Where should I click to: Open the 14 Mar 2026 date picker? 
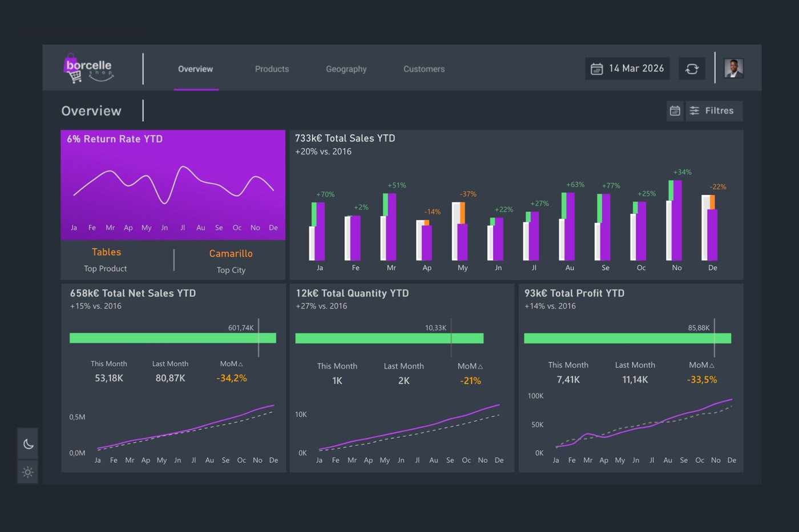click(x=627, y=68)
